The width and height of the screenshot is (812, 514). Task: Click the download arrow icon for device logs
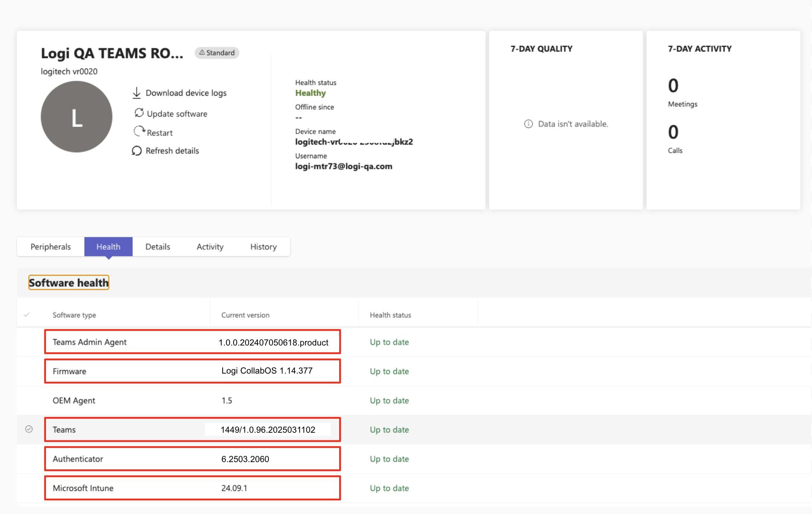point(137,93)
